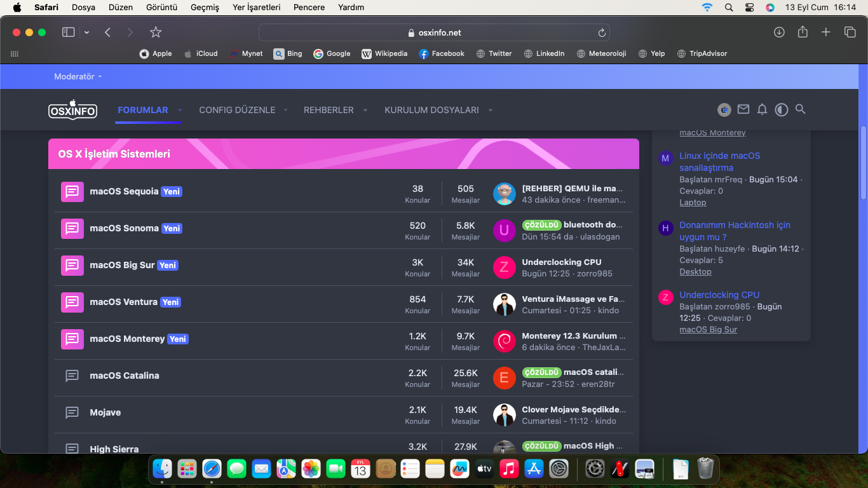868x488 pixels.
Task: Open the Pencere menu
Action: (x=309, y=8)
